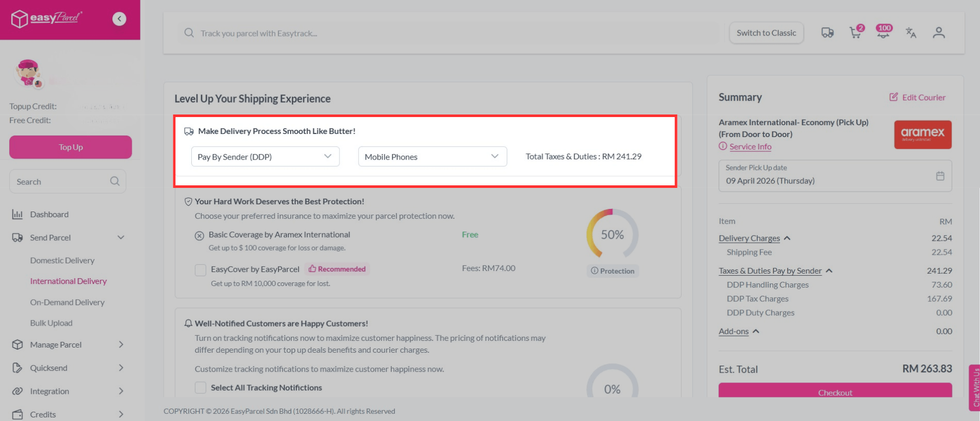Click the 50% Protection progress gauge
The width and height of the screenshot is (980, 421).
pyautogui.click(x=612, y=235)
